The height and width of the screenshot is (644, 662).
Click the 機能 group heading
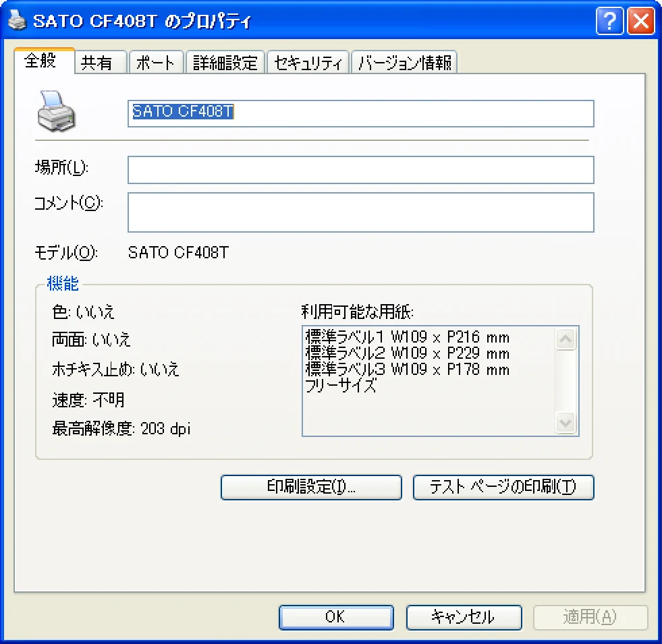pos(63,284)
